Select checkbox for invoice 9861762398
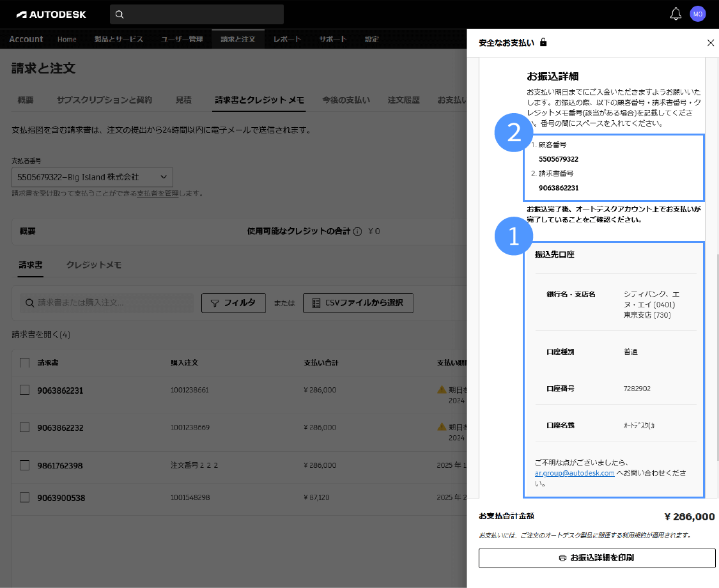The height and width of the screenshot is (588, 719). (25, 465)
